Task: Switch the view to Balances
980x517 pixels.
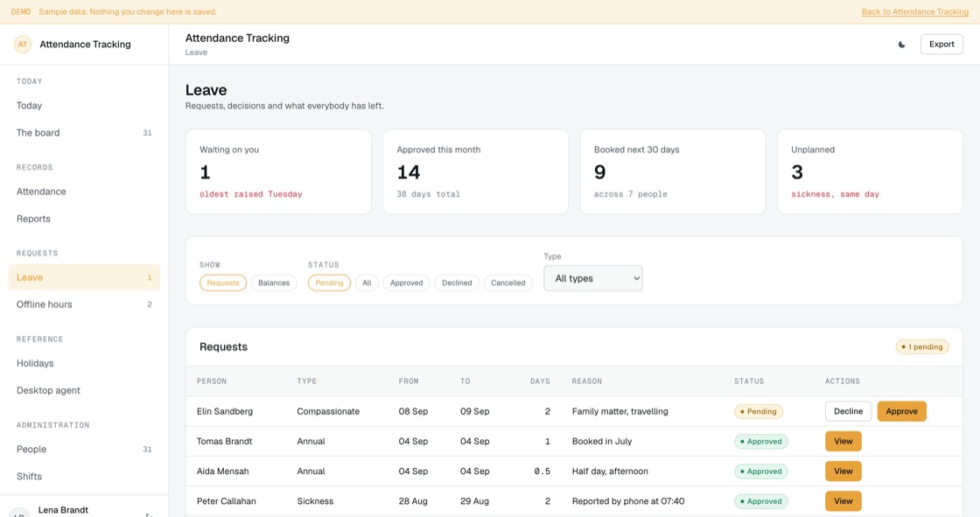Action: click(274, 283)
